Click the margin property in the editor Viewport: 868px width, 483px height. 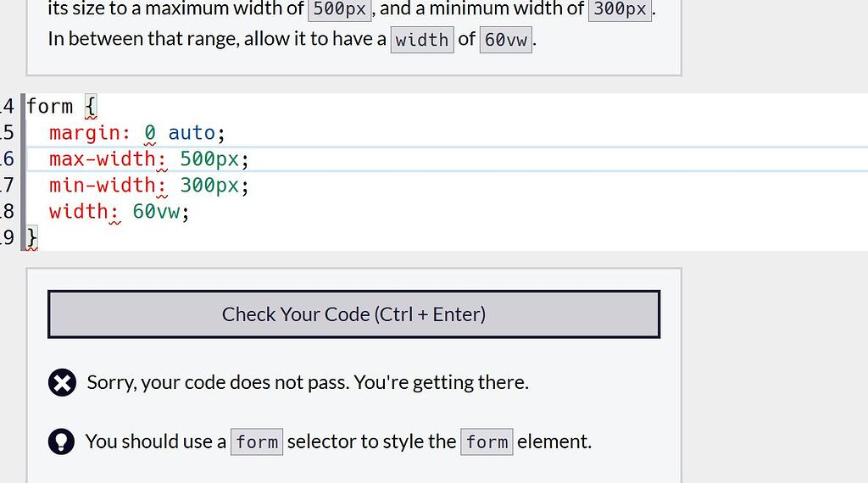pyautogui.click(x=84, y=133)
